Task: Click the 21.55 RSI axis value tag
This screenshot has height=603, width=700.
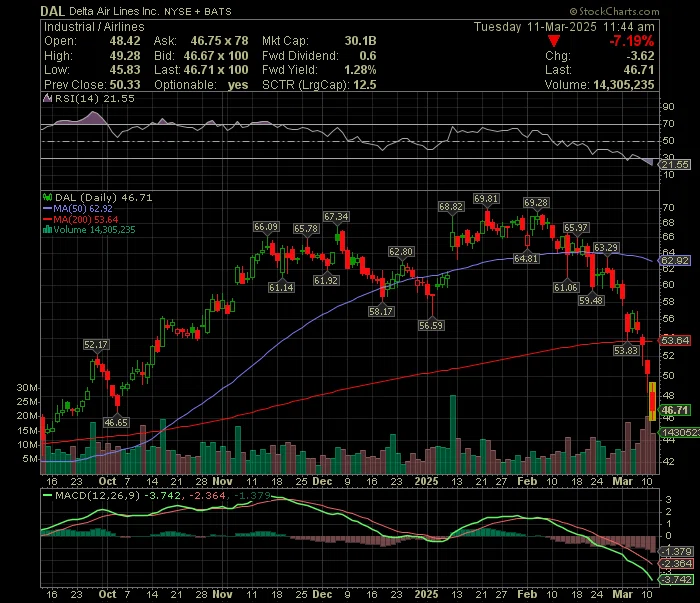Action: pos(675,165)
